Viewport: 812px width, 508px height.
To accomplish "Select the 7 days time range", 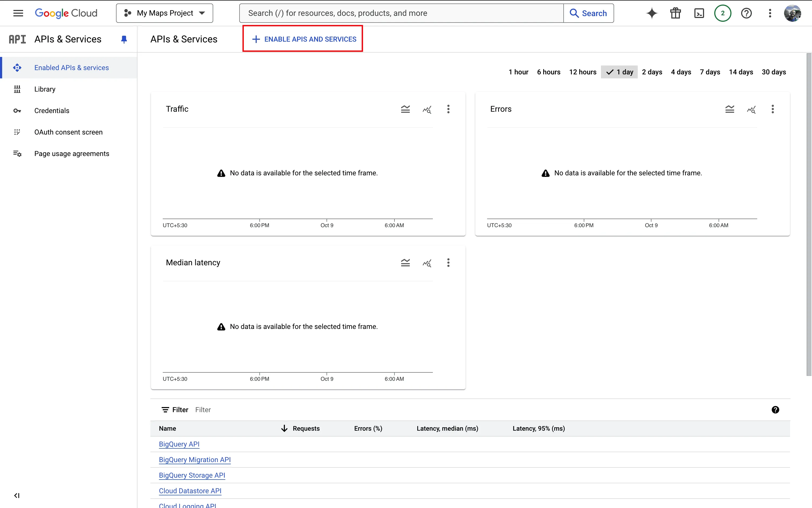I will pos(710,72).
